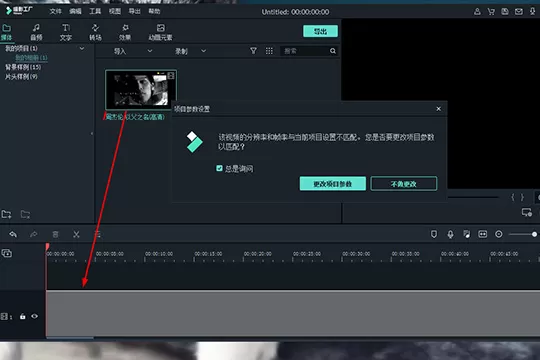Click the redo arrow icon
The width and height of the screenshot is (540, 360).
(34, 235)
